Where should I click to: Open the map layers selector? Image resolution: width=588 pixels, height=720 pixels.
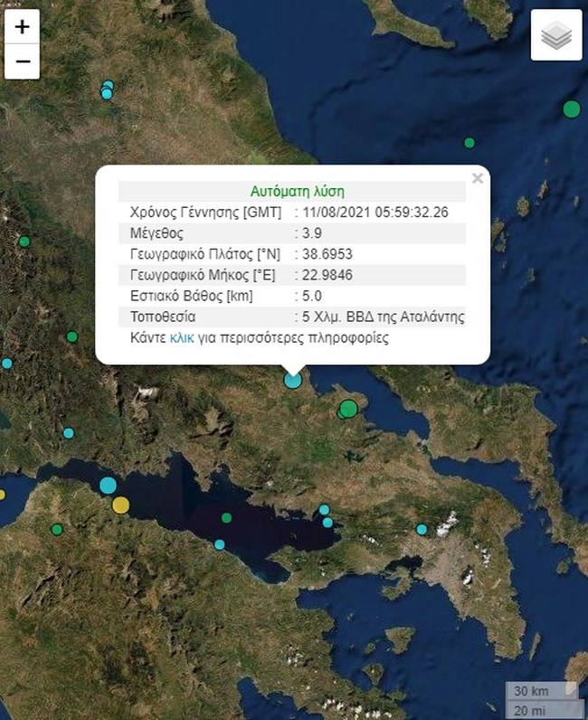556,35
